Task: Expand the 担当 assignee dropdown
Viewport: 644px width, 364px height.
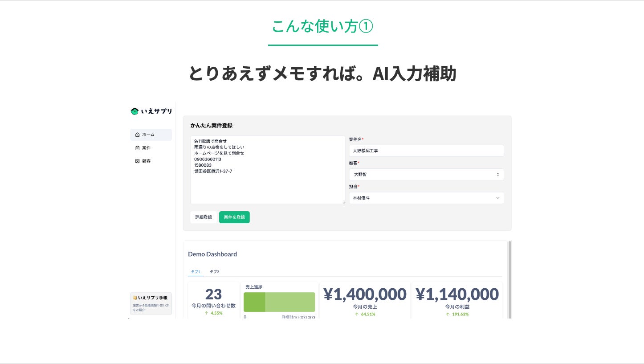Action: point(426,198)
